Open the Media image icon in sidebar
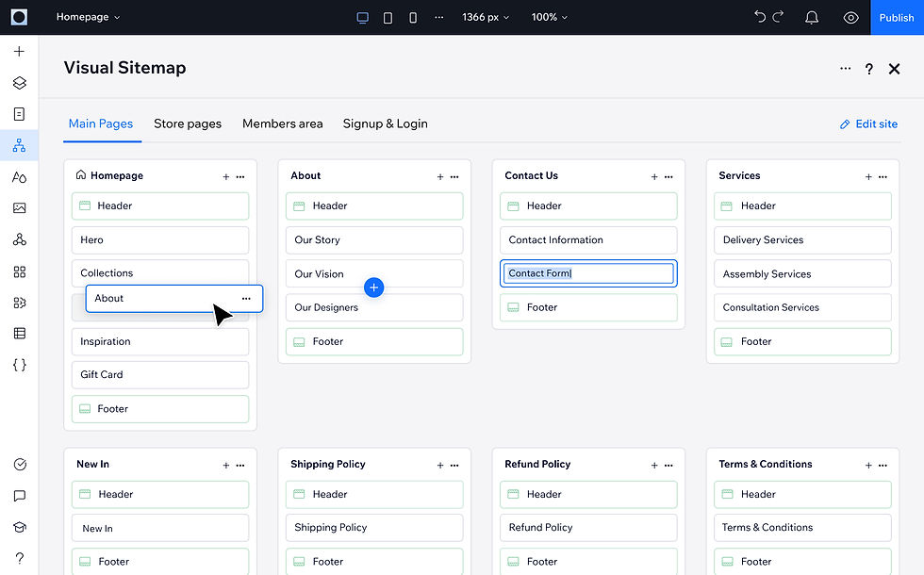 pyautogui.click(x=19, y=208)
